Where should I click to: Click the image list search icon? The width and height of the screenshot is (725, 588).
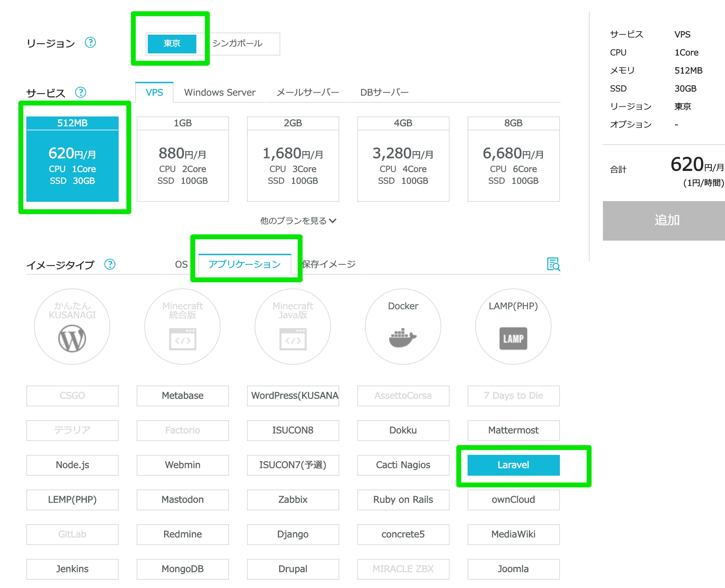553,264
